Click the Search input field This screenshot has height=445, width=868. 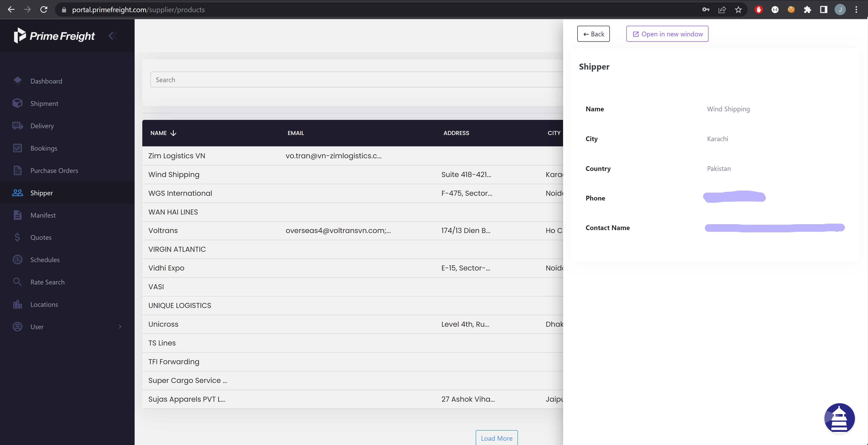pos(356,79)
